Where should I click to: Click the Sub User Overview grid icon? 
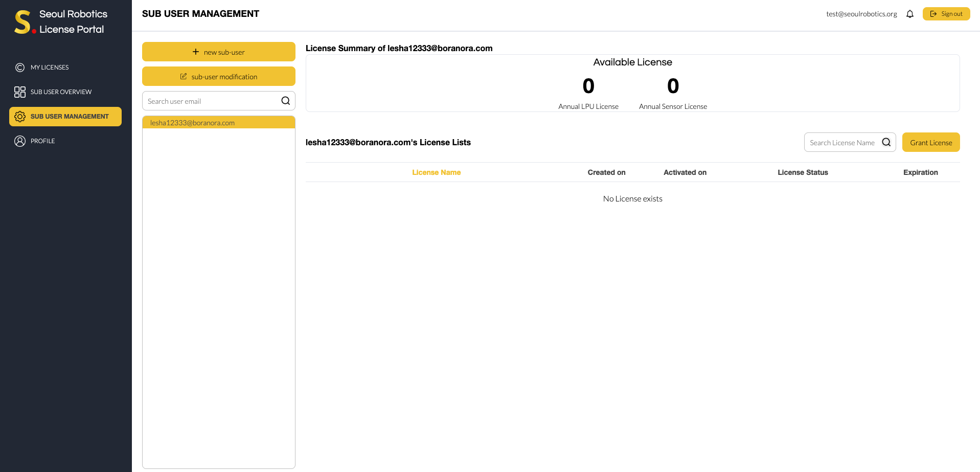tap(20, 92)
